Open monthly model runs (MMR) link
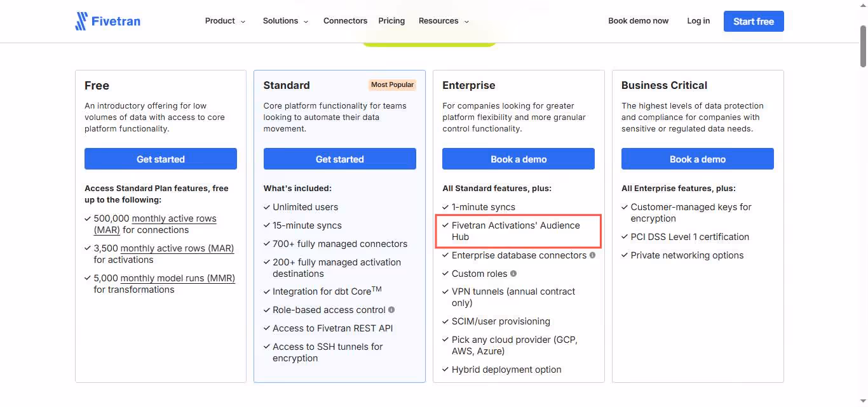This screenshot has width=868, height=407. [x=178, y=278]
